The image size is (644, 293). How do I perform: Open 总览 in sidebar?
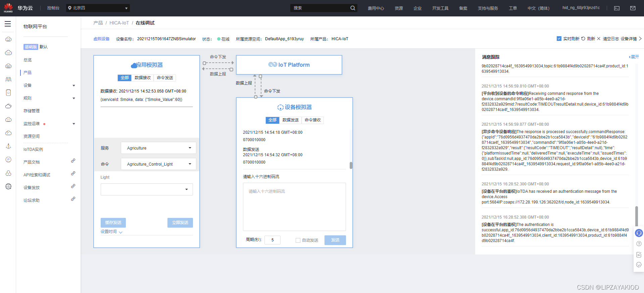(x=28, y=60)
